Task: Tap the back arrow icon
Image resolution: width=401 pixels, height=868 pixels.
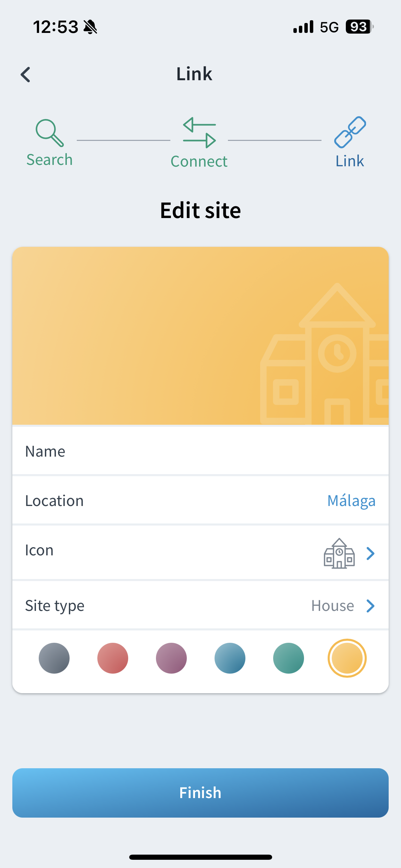Action: click(x=26, y=74)
